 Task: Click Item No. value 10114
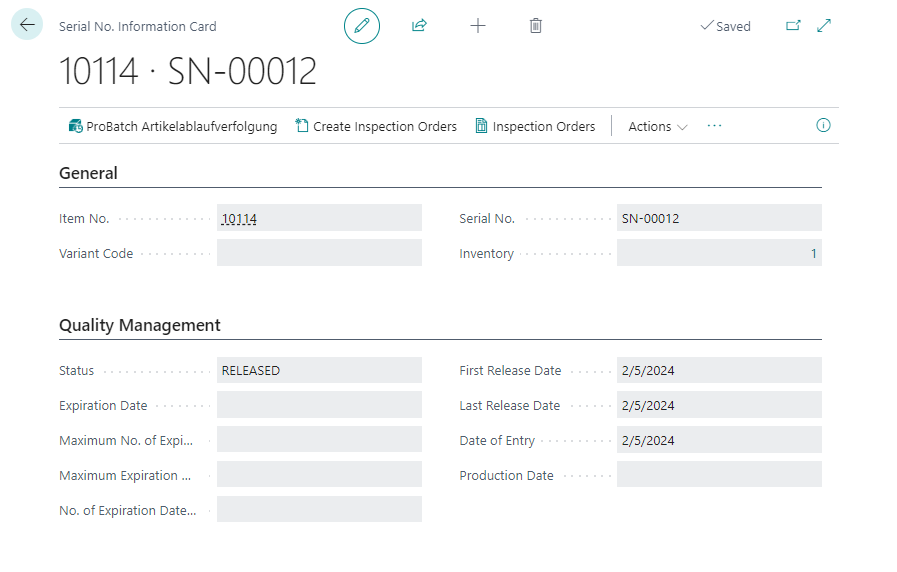(239, 219)
